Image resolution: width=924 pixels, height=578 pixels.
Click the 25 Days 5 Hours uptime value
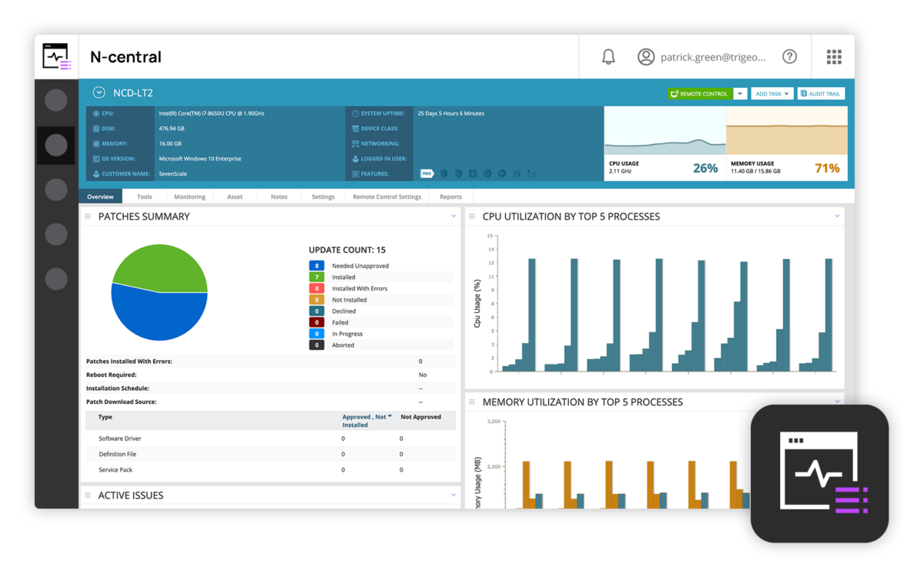coord(450,113)
